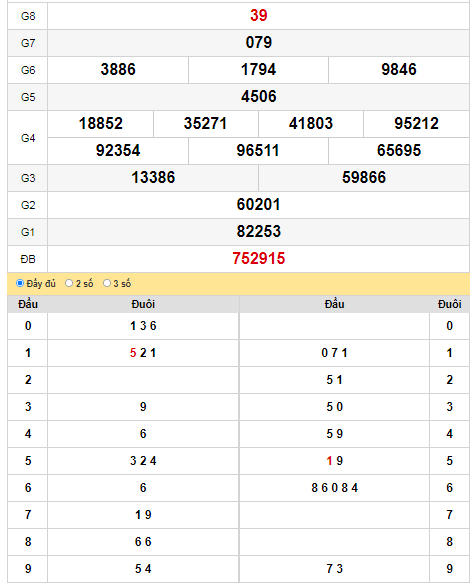Click the right "Đuôi" column header
Viewport: 474px width, 584px height.
[x=449, y=304]
